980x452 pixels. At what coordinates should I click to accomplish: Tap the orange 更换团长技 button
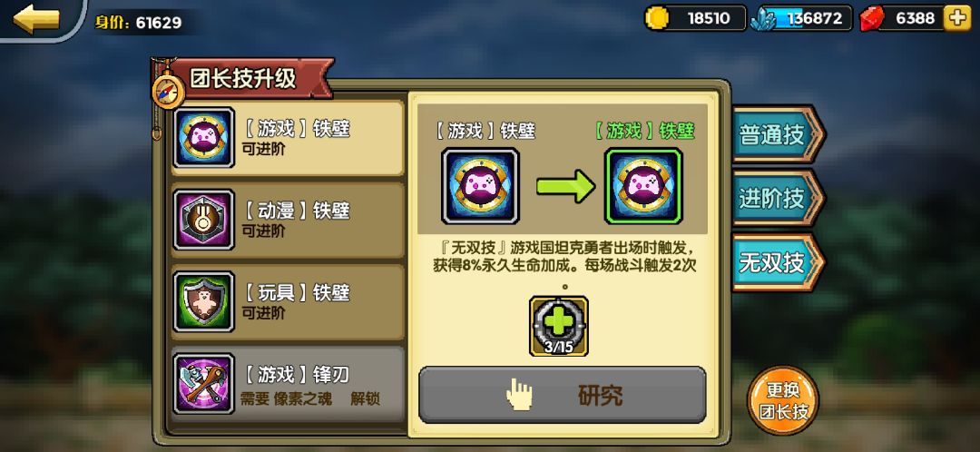click(x=783, y=401)
